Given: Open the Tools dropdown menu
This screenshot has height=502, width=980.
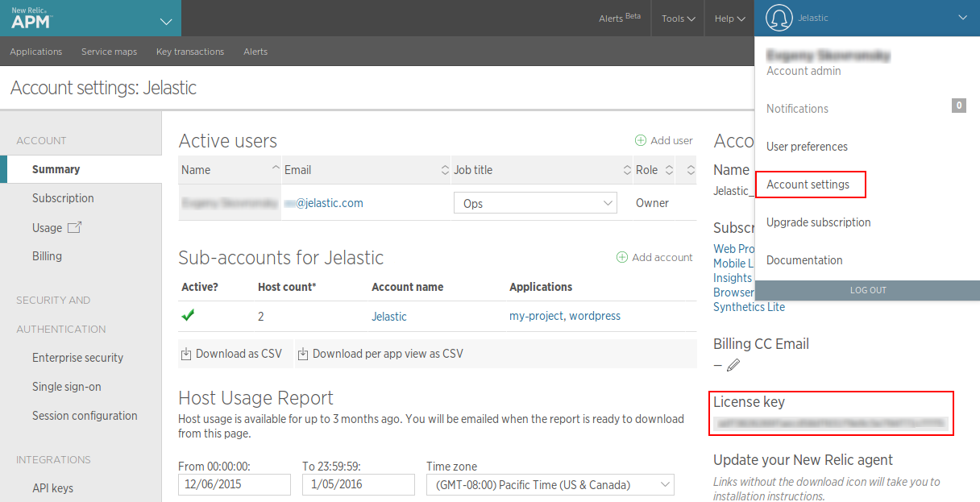Looking at the screenshot, I should coord(679,19).
